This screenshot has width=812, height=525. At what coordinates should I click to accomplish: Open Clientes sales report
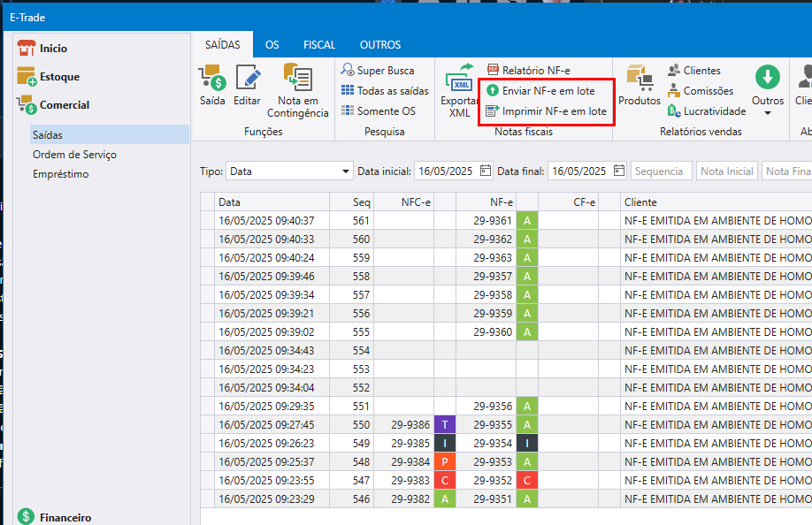(x=694, y=71)
